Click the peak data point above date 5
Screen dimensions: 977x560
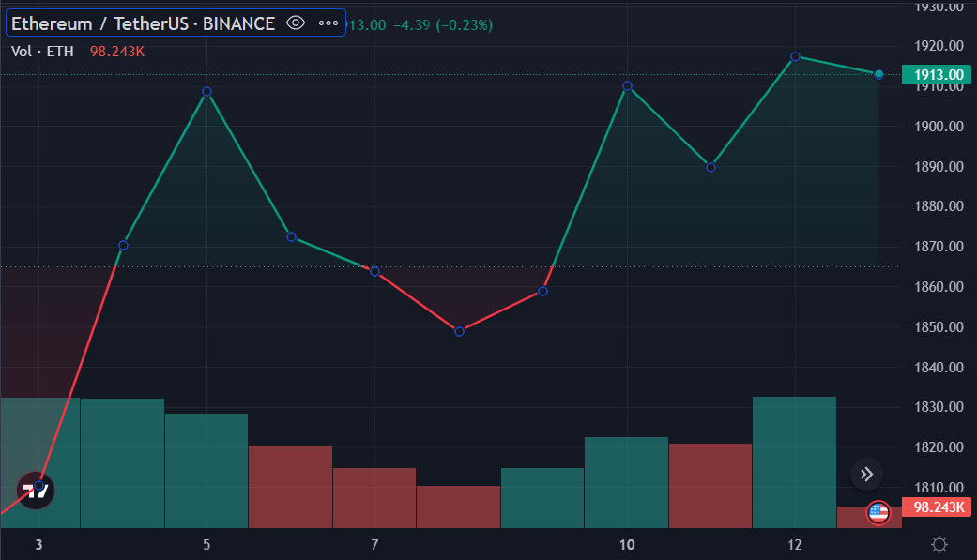tap(206, 92)
